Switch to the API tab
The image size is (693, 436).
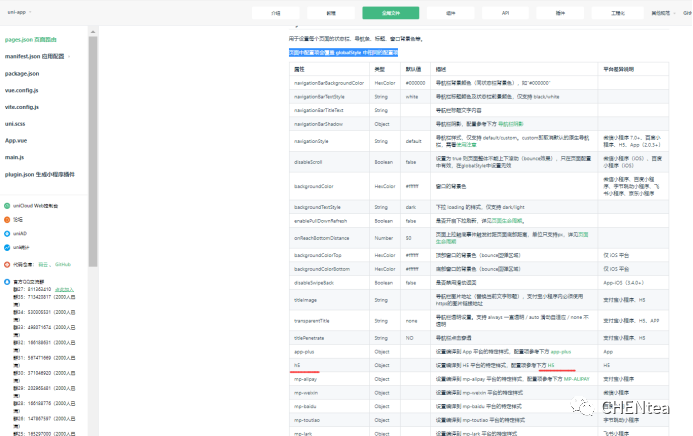506,14
